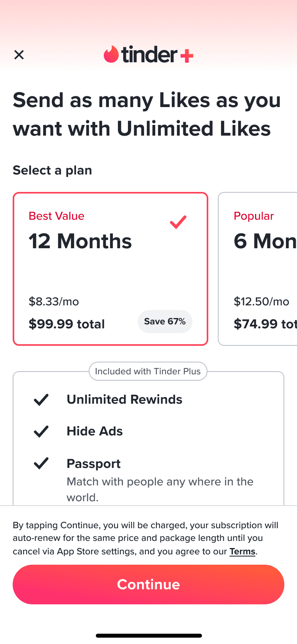The height and width of the screenshot is (644, 297).
Task: Tap the Select a plan heading
Action: 52,170
